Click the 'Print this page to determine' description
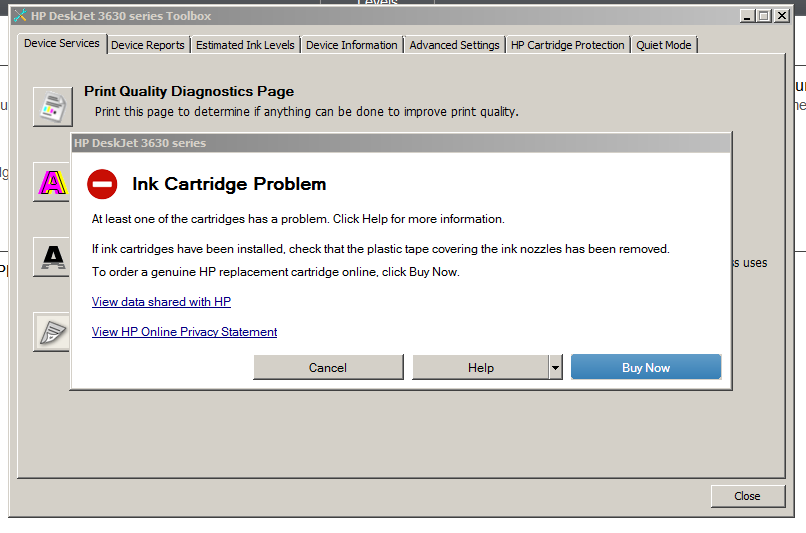 tap(306, 112)
